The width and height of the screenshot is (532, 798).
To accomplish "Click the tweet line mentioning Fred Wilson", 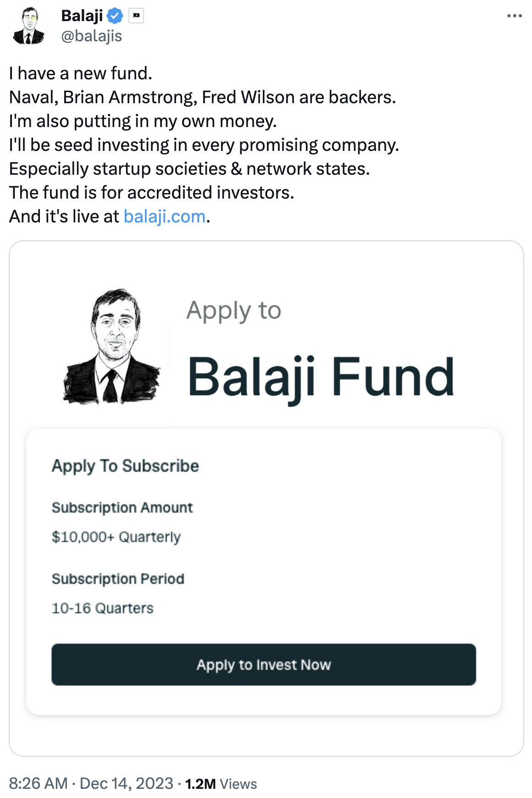I will pyautogui.click(x=202, y=97).
